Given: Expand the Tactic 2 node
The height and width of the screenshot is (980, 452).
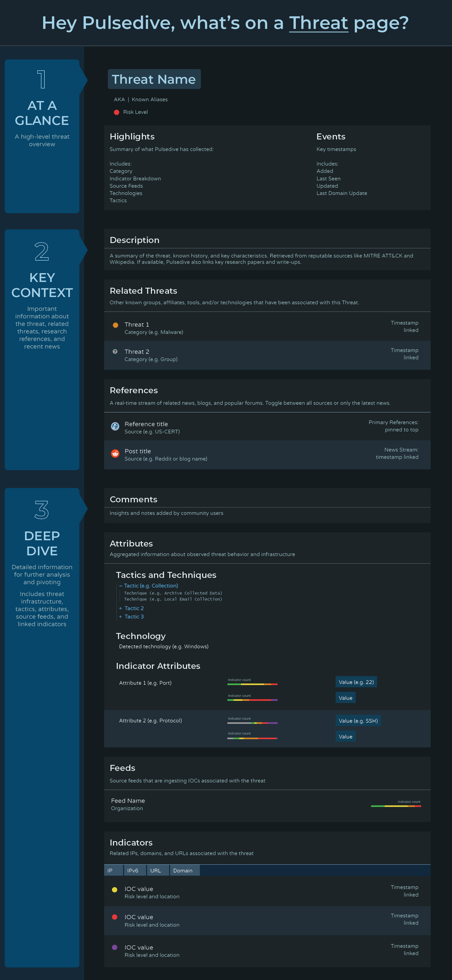Looking at the screenshot, I should (121, 608).
